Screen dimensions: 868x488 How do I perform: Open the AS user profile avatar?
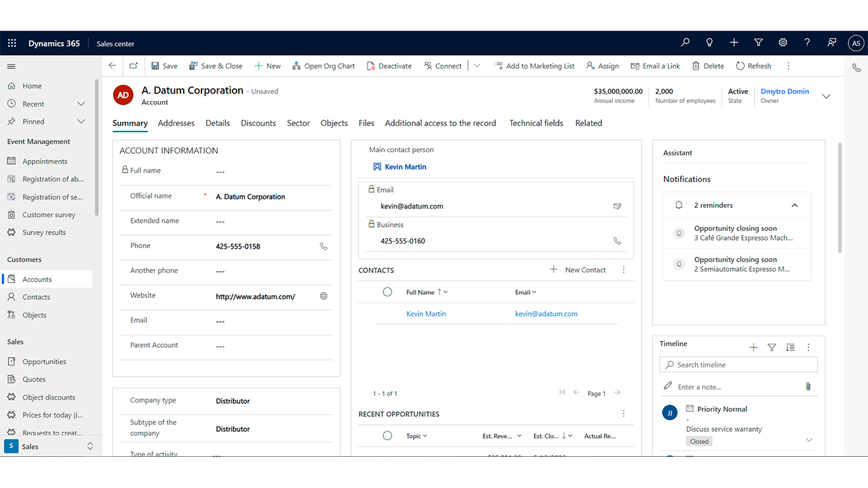[856, 43]
